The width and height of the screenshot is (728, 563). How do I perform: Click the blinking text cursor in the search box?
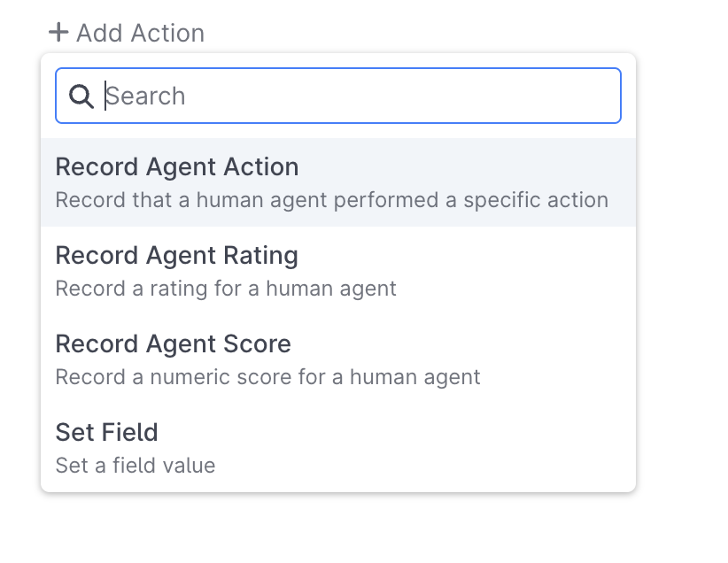pyautogui.click(x=105, y=96)
